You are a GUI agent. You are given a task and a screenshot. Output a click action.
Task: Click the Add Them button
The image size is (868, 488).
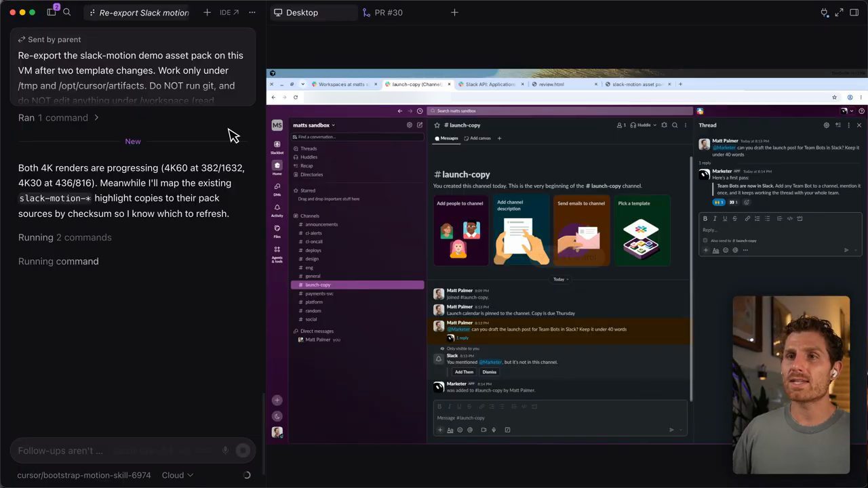click(464, 372)
